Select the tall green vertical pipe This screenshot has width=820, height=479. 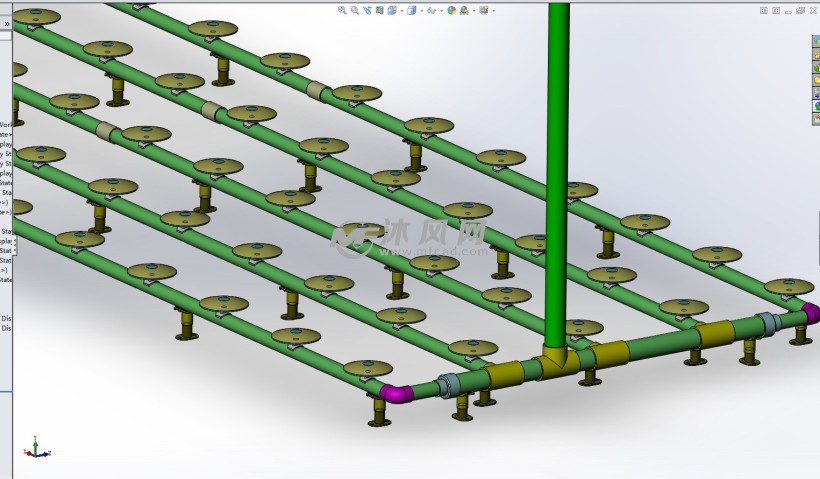(557, 173)
